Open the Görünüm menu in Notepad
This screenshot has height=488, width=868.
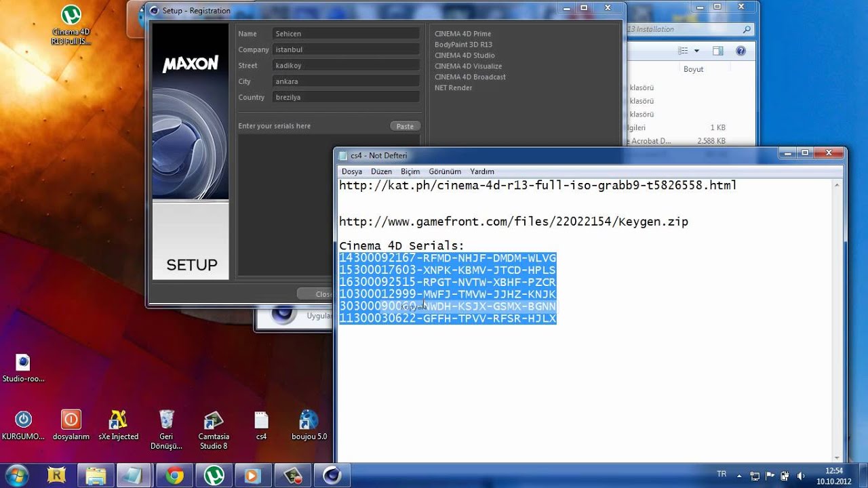tap(445, 171)
